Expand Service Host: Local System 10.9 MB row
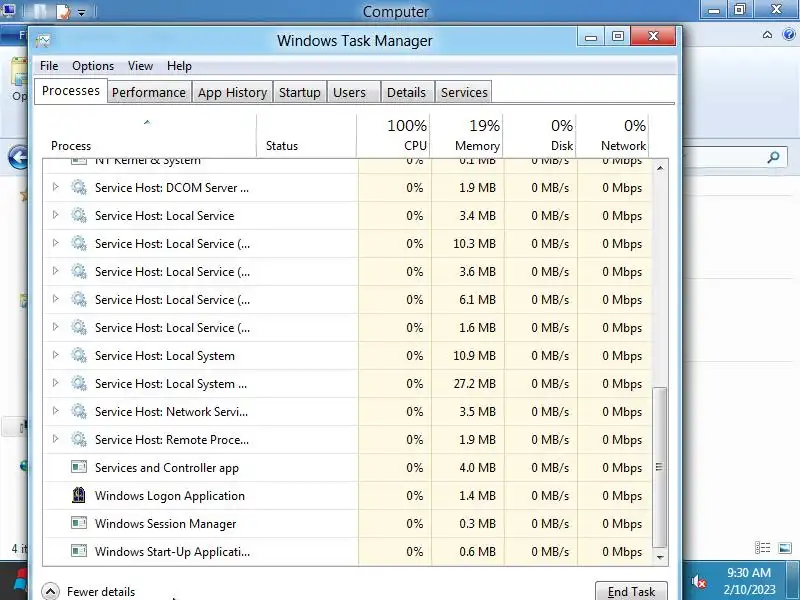800x600 pixels. coord(56,355)
